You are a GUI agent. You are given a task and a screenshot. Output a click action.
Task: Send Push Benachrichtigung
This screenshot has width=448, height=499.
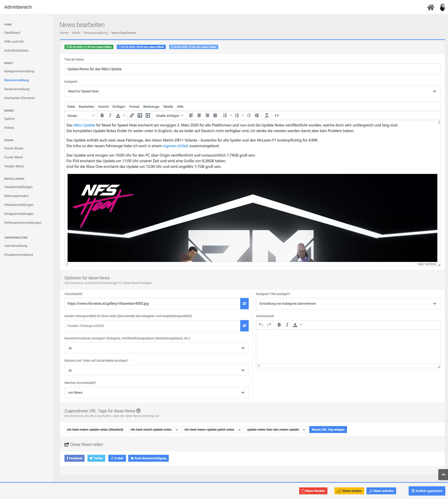coord(148,458)
